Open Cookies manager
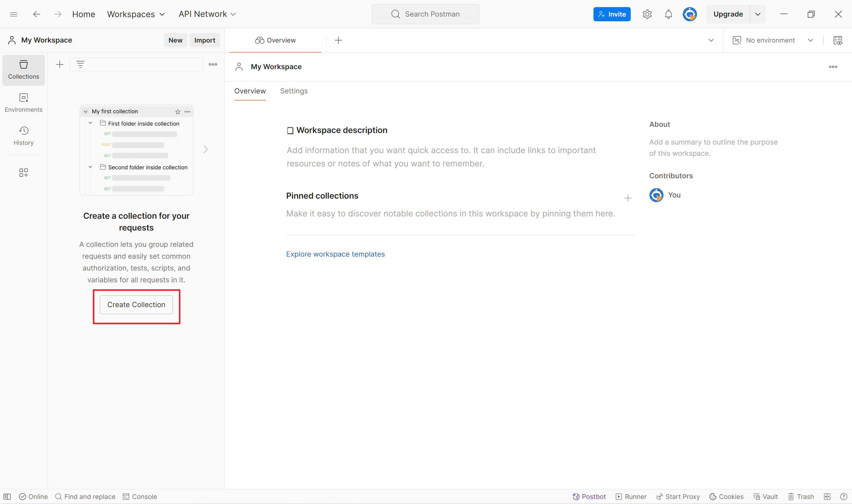 (x=726, y=497)
